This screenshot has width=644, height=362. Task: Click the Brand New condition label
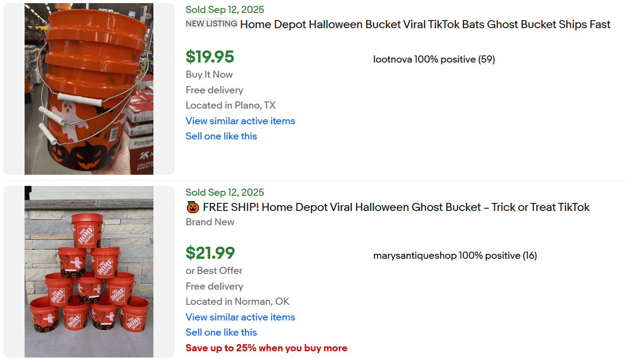(x=210, y=222)
